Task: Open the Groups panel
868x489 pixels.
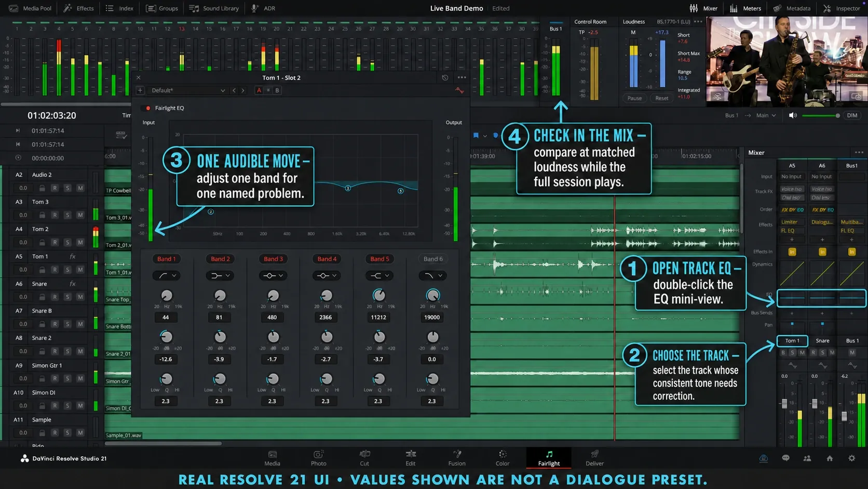Action: pyautogui.click(x=162, y=8)
